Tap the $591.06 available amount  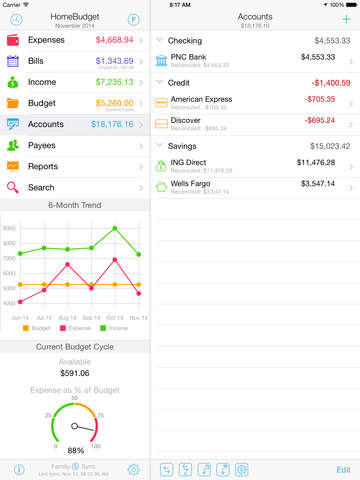pyautogui.click(x=75, y=373)
